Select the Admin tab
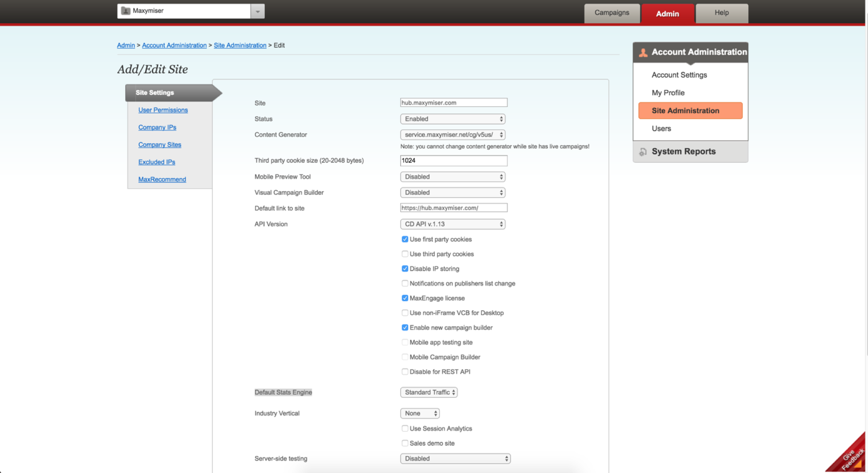This screenshot has width=868, height=473. [x=668, y=13]
